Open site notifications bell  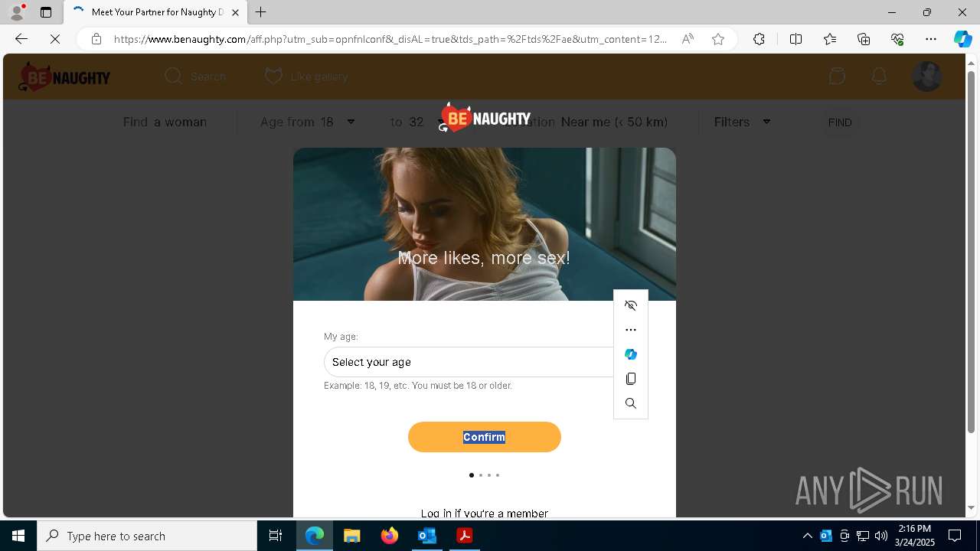tap(879, 77)
